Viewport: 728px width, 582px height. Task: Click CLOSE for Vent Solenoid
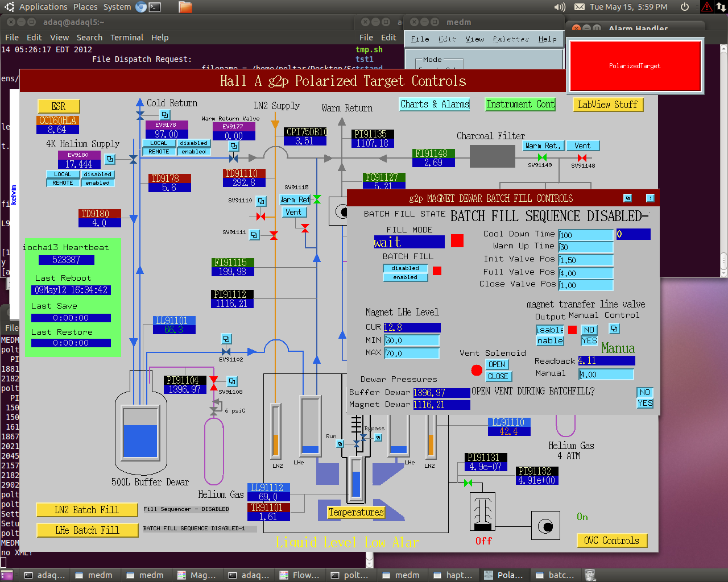(x=498, y=376)
